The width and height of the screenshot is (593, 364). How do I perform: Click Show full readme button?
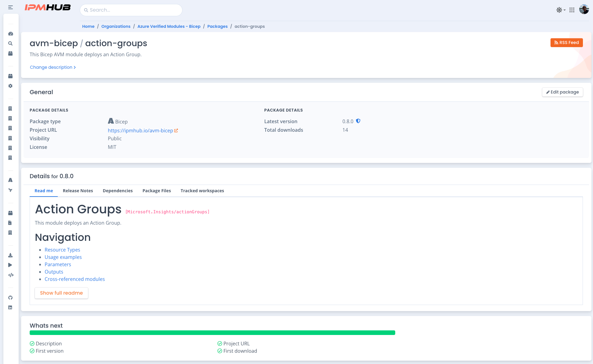point(61,293)
